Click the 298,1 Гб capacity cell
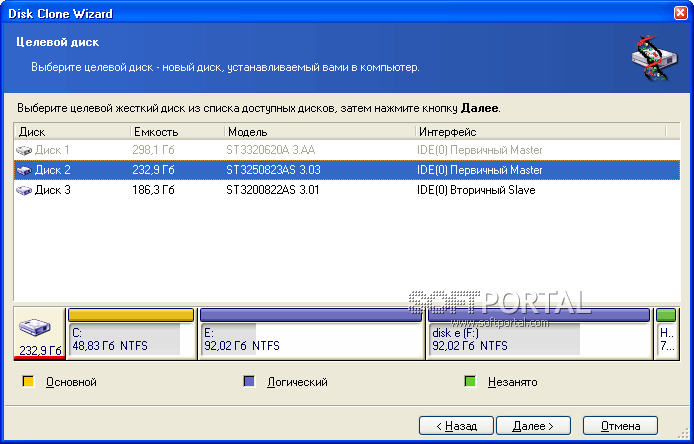 click(154, 150)
